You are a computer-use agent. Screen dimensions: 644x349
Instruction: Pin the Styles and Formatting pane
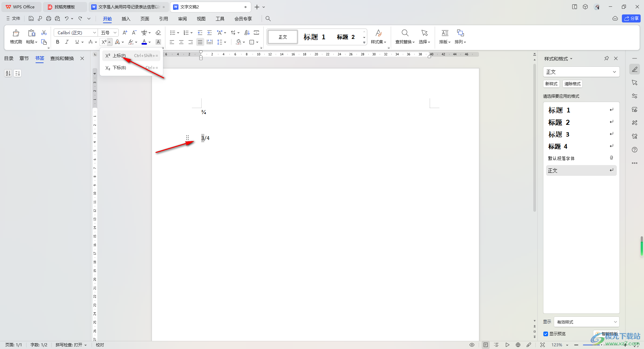coord(606,58)
